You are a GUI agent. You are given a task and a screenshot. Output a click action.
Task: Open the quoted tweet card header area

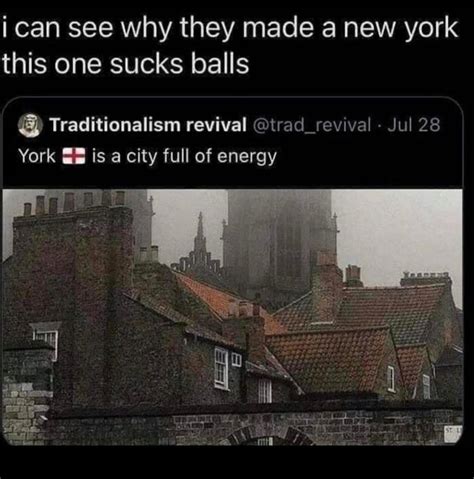232,140
